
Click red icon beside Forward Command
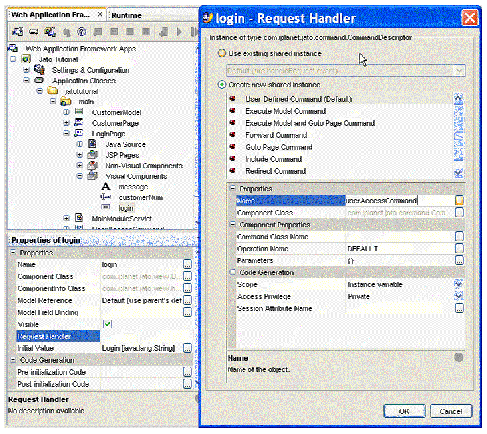click(x=232, y=135)
